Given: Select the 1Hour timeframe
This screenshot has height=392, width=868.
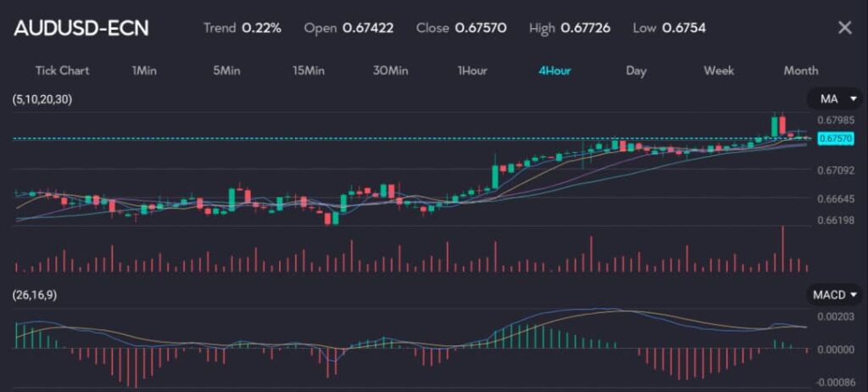Looking at the screenshot, I should pos(472,70).
